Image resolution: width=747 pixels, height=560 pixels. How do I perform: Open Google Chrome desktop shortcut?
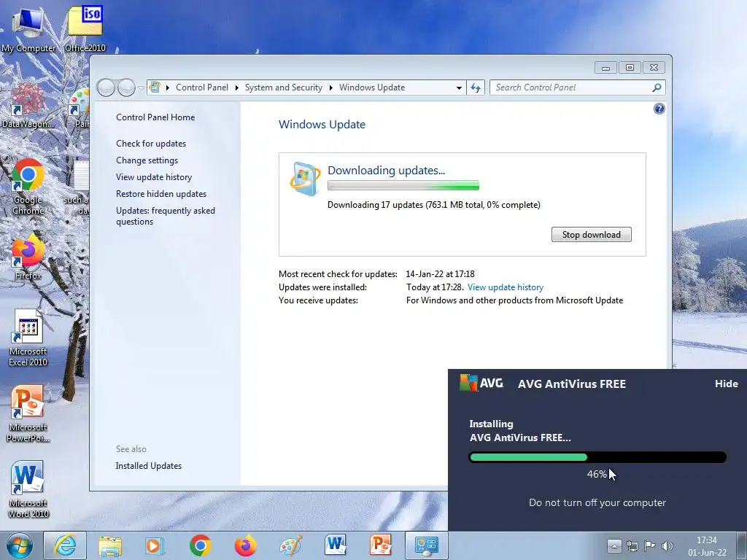[x=28, y=187]
